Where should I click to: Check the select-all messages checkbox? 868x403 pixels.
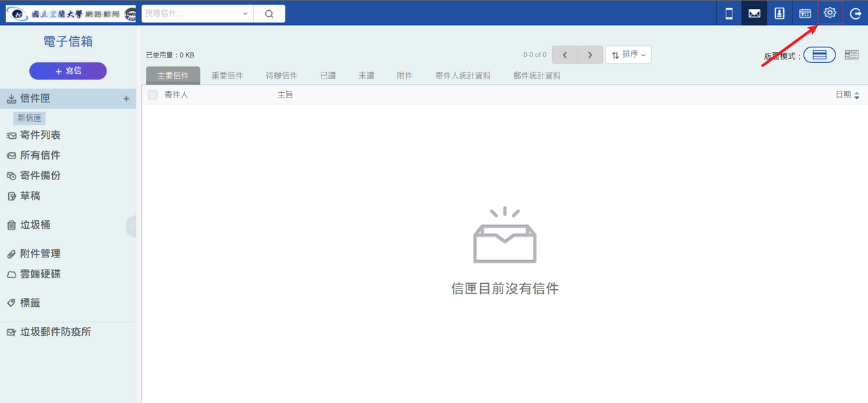click(153, 95)
